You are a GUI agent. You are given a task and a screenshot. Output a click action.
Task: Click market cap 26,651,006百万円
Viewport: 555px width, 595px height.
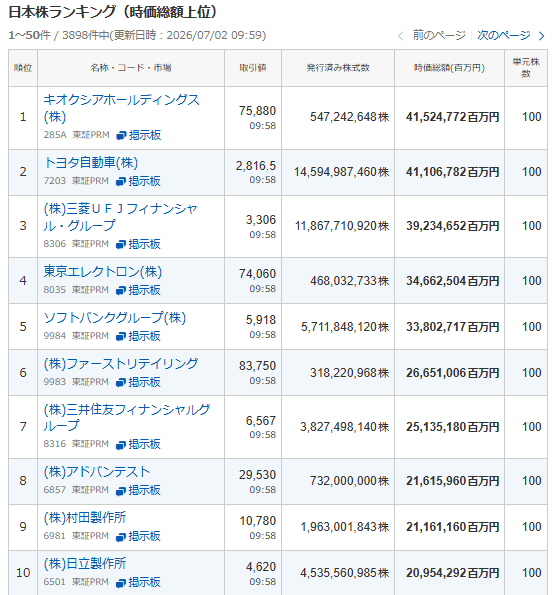[x=452, y=373]
